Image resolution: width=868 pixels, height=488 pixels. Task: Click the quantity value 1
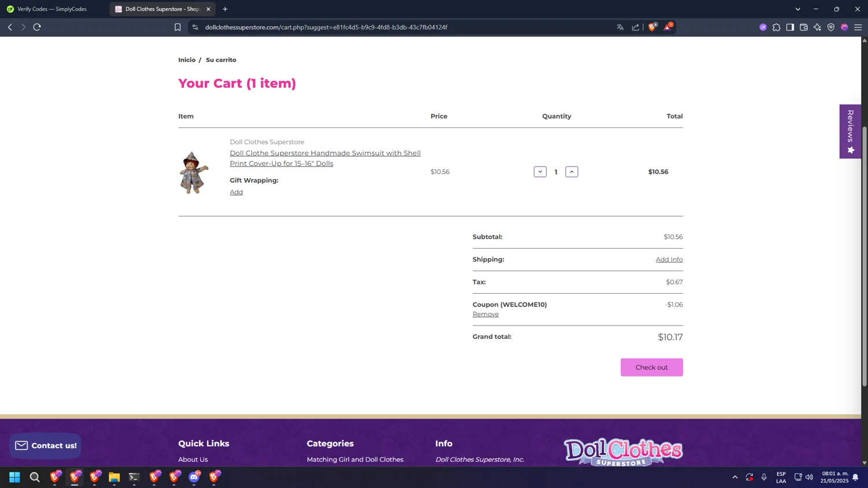pos(556,172)
